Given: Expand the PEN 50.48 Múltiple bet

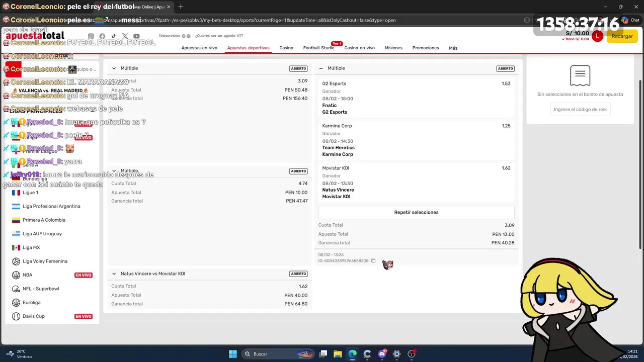Looking at the screenshot, I should coord(114,68).
